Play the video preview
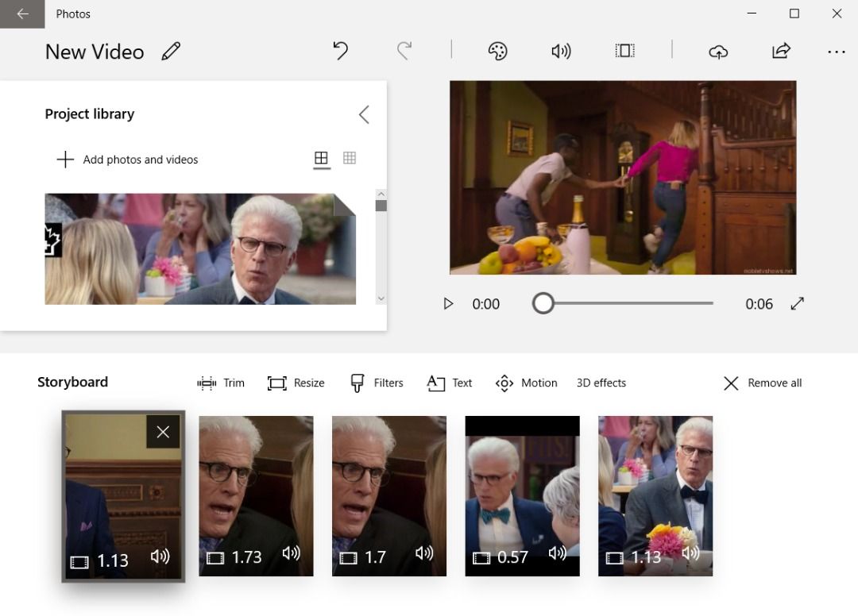 tap(448, 303)
